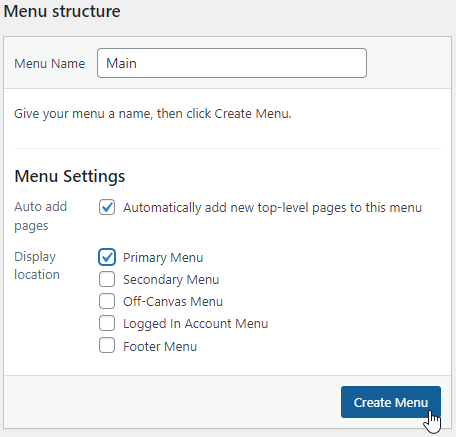
Task: Click the 'Menu Settings' heading
Action: [70, 176]
